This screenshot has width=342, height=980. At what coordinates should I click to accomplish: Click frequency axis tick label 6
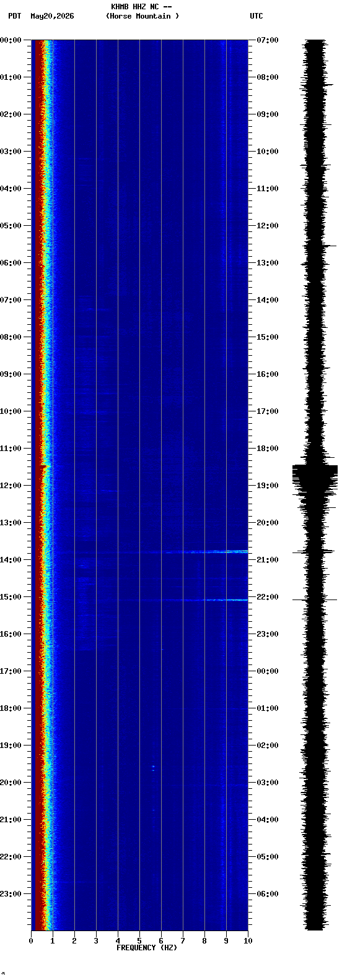161,941
